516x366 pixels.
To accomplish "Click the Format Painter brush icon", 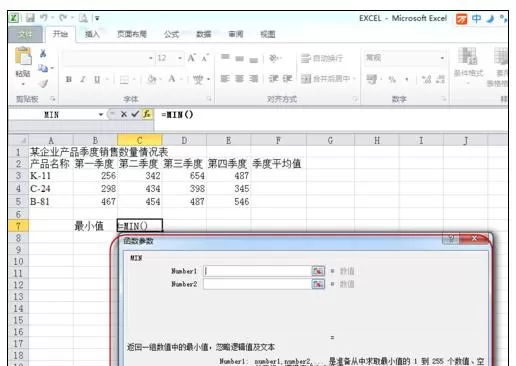I will tap(43, 83).
